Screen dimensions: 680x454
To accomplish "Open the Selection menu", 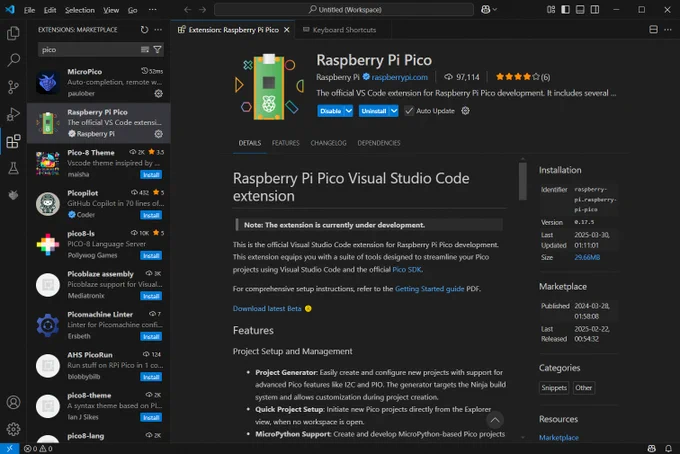I will click(x=80, y=10).
